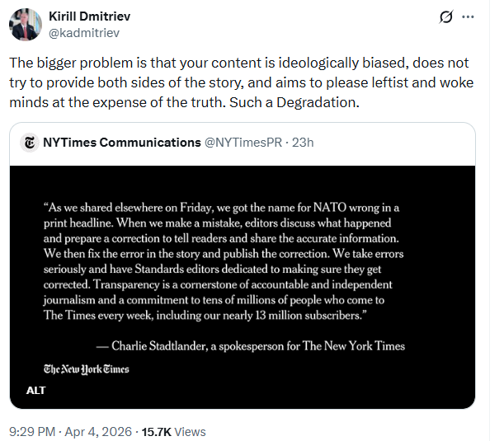504x441 pixels.
Task: Click the @NYTimesPR handle
Action: click(241, 143)
